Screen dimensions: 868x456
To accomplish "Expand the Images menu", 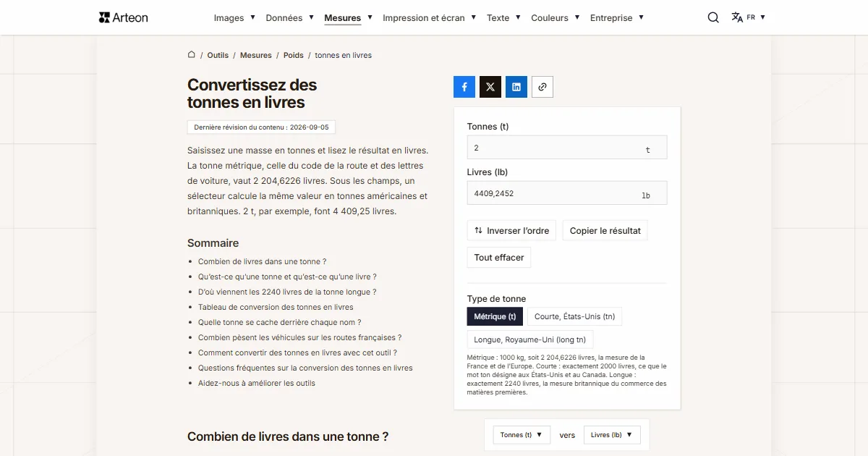I will point(234,18).
